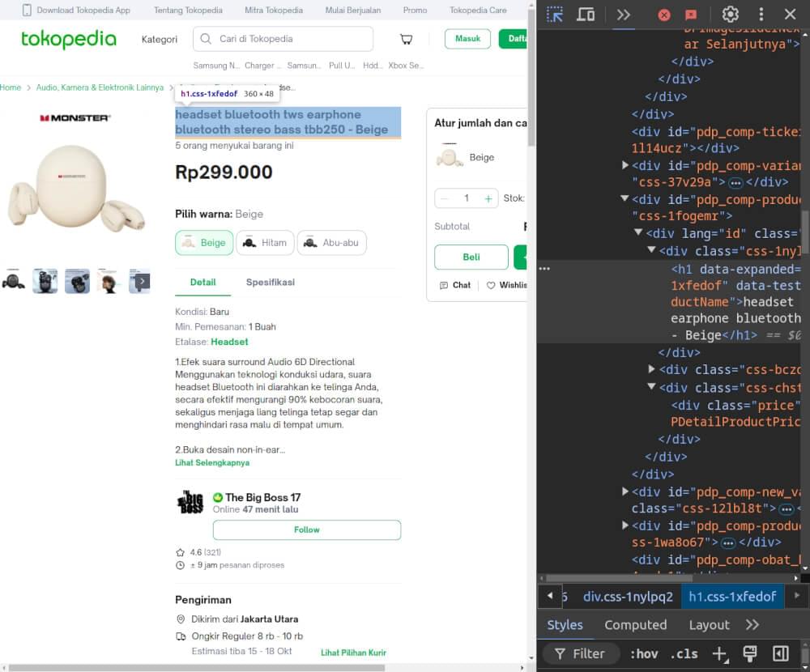Toggle element state with the :hov control

[x=644, y=653]
